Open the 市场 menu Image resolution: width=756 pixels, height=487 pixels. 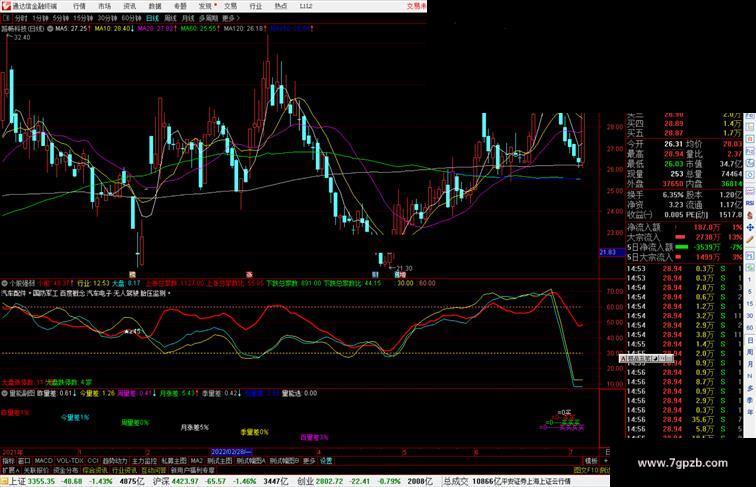point(104,6)
